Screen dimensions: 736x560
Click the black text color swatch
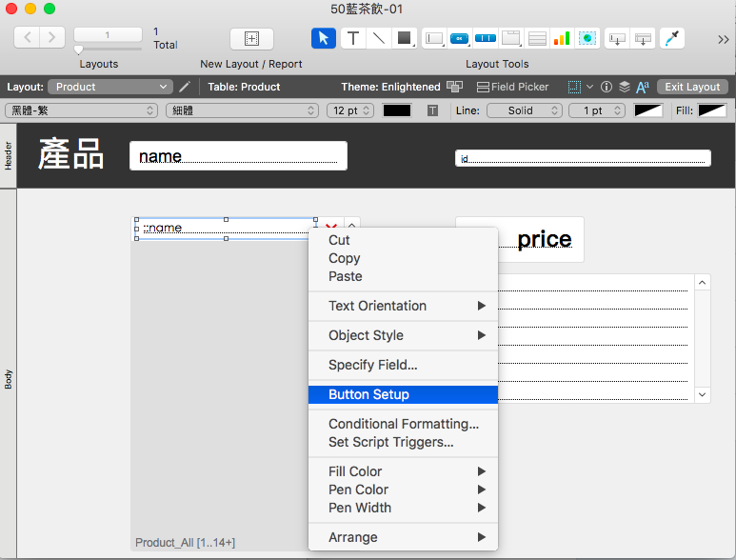coord(397,110)
